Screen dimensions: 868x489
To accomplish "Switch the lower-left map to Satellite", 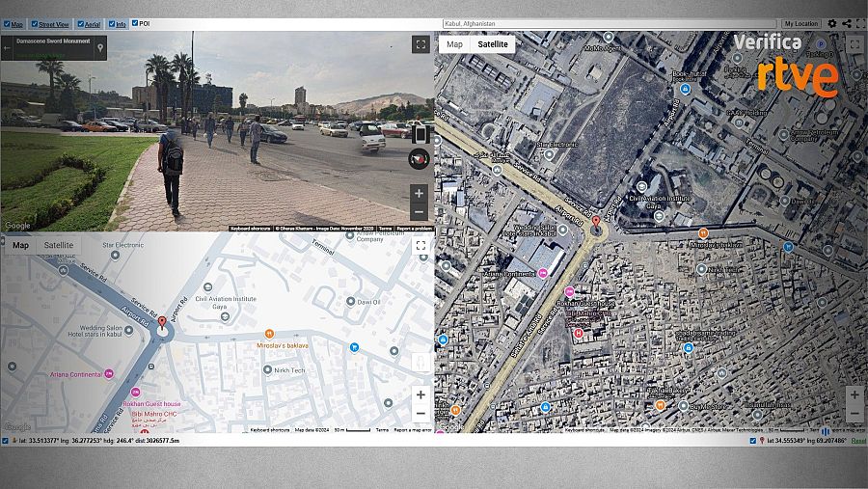I will pos(59,245).
